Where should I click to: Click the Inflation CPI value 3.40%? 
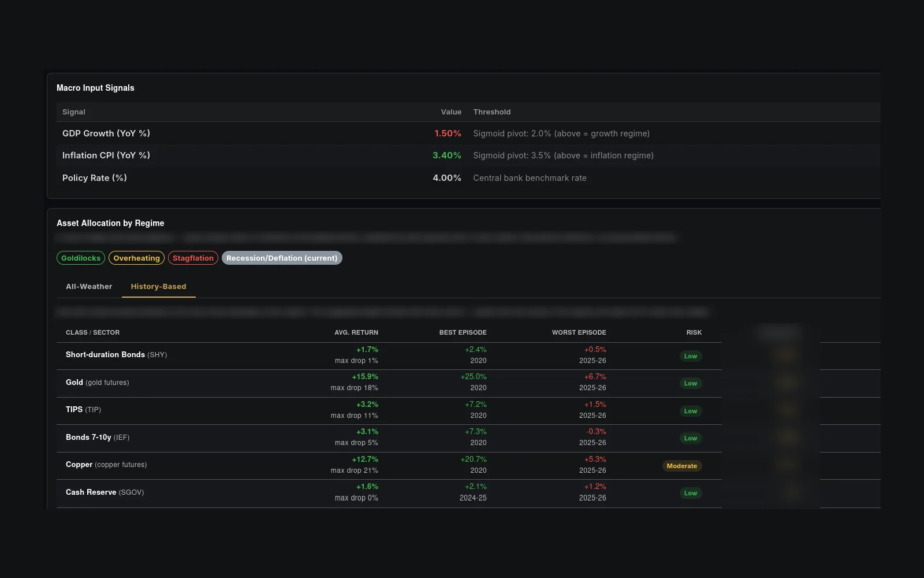click(447, 155)
